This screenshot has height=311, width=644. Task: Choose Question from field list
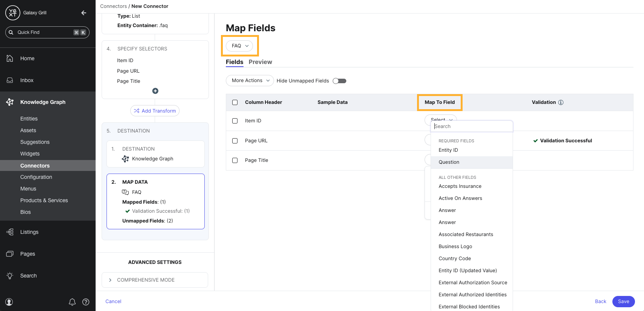(472, 162)
